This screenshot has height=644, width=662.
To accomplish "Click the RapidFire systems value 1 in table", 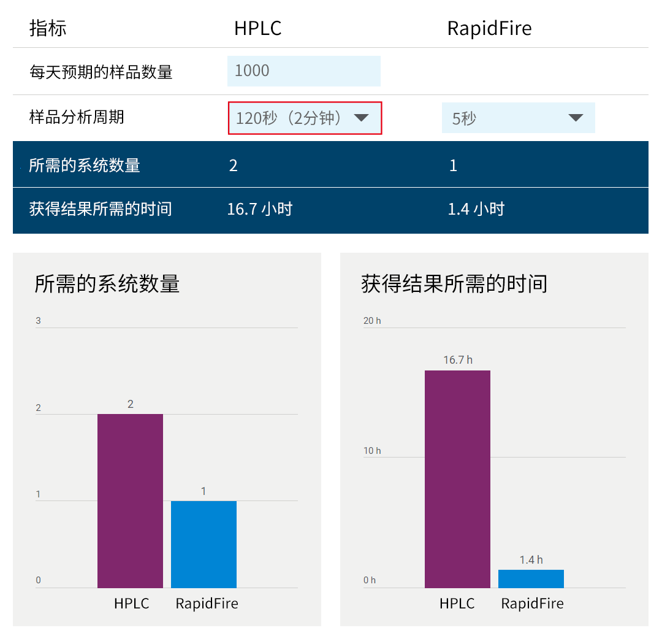I will point(453,166).
